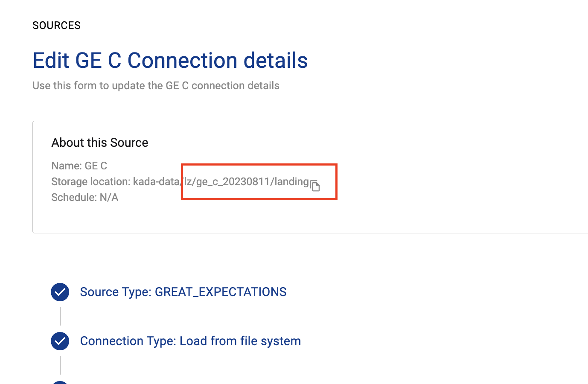Click the kada-data portion of storage path
Viewport: 588px width, 384px height.
[156, 182]
